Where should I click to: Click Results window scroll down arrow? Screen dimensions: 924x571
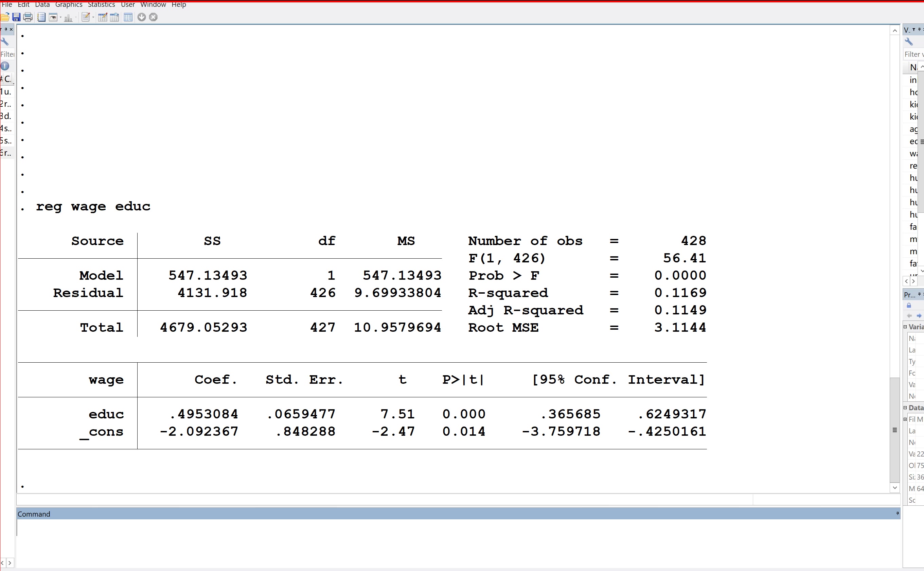click(x=894, y=487)
